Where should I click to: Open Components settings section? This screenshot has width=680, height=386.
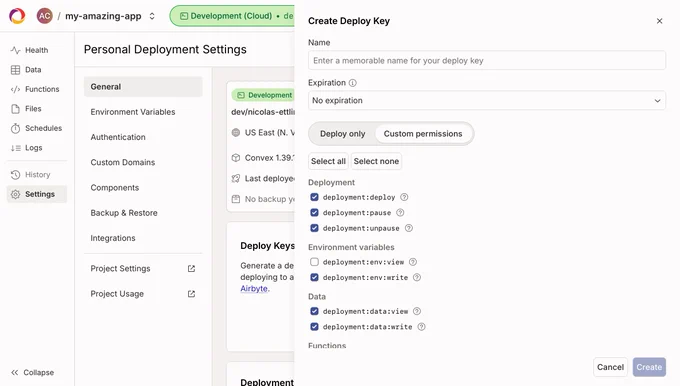(x=143, y=188)
